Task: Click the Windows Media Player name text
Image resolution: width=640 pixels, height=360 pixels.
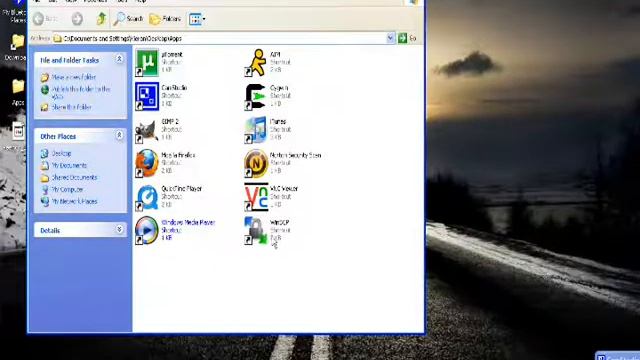Action: tap(188, 222)
